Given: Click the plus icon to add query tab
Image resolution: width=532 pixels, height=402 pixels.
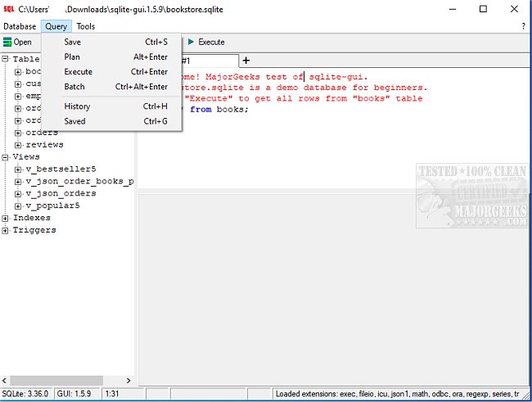Looking at the screenshot, I should [x=246, y=61].
